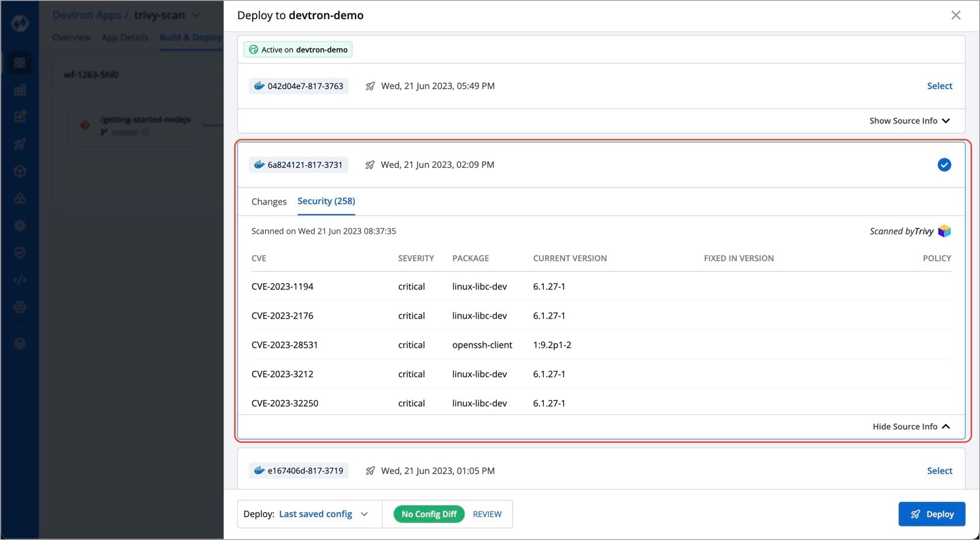Image resolution: width=980 pixels, height=540 pixels.
Task: Collapse Hide Source Info for 6a824121 image
Action: [911, 427]
